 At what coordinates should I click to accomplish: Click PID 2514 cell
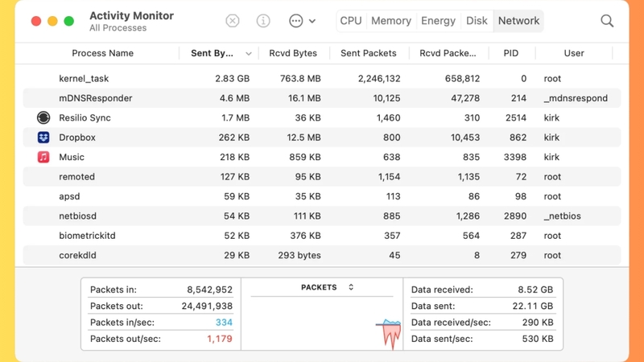pyautogui.click(x=516, y=117)
